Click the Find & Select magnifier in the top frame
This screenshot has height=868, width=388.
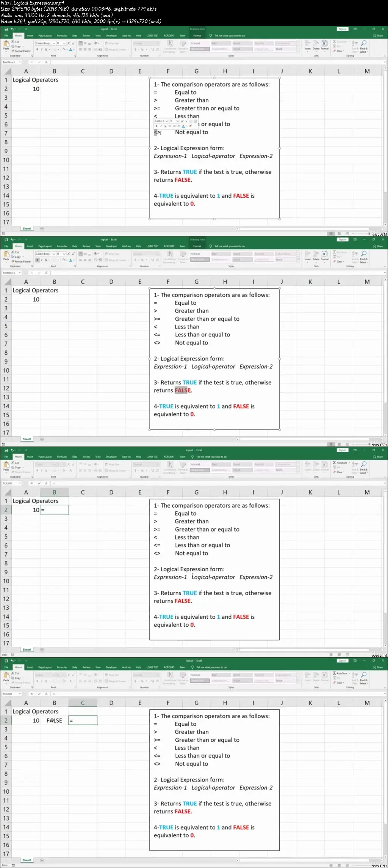364,43
